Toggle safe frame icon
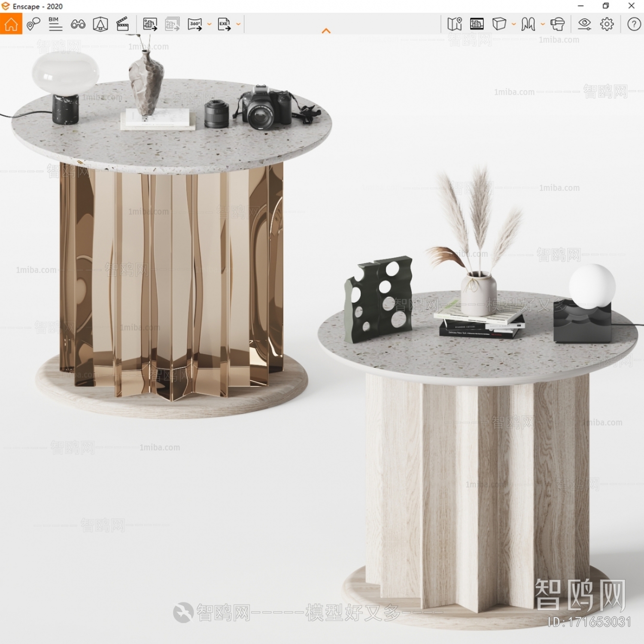 pos(477,24)
